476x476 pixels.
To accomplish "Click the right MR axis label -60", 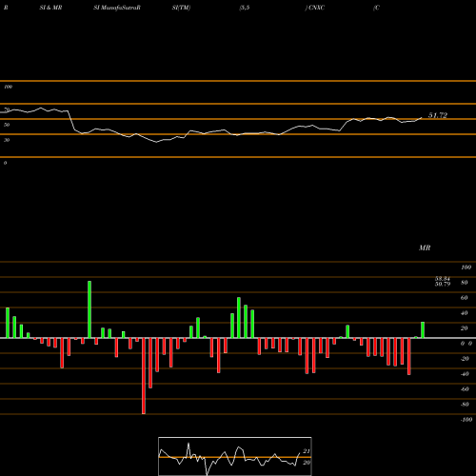I will (465, 389).
